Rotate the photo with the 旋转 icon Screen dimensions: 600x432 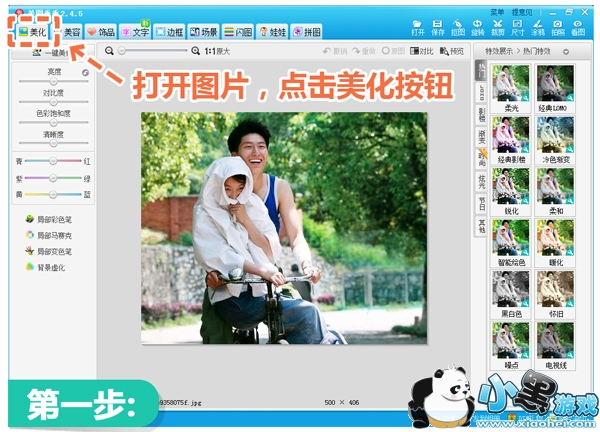(x=478, y=28)
